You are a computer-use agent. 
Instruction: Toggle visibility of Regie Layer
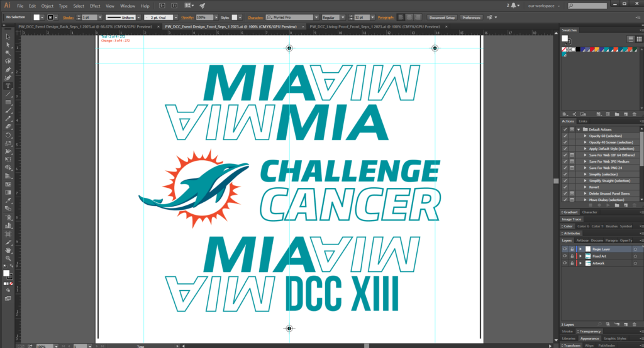pyautogui.click(x=565, y=249)
